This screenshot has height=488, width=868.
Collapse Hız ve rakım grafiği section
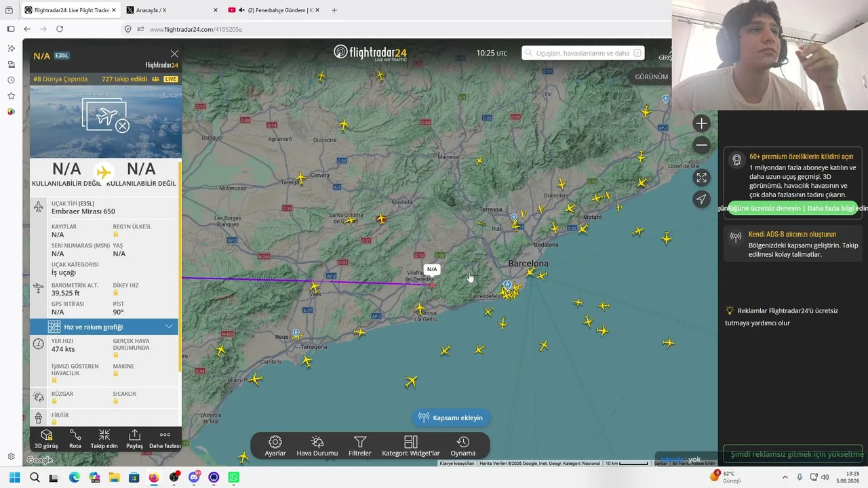pyautogui.click(x=169, y=327)
